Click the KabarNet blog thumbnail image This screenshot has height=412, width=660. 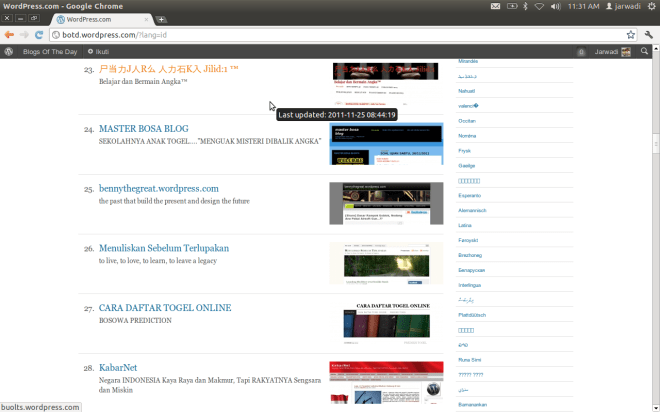point(386,380)
